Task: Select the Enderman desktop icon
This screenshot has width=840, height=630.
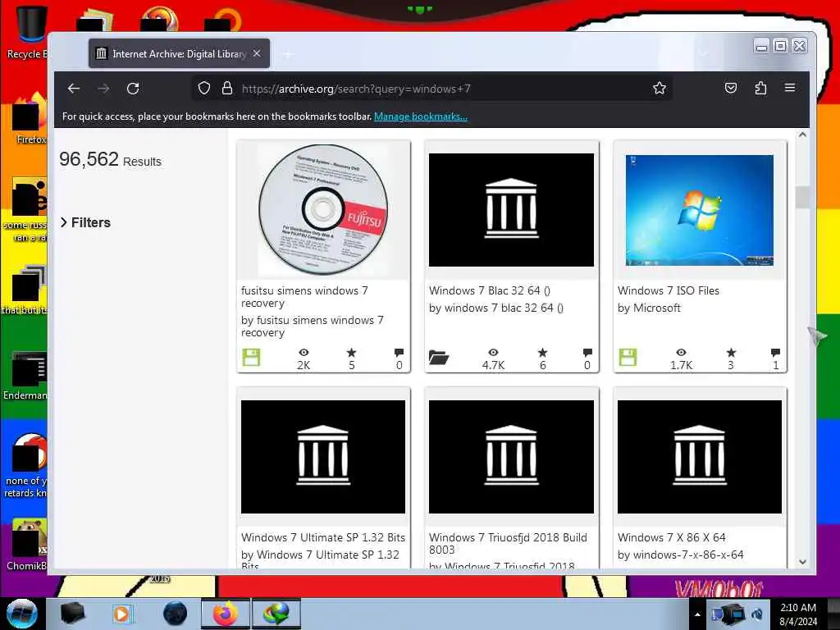Action: pos(25,376)
